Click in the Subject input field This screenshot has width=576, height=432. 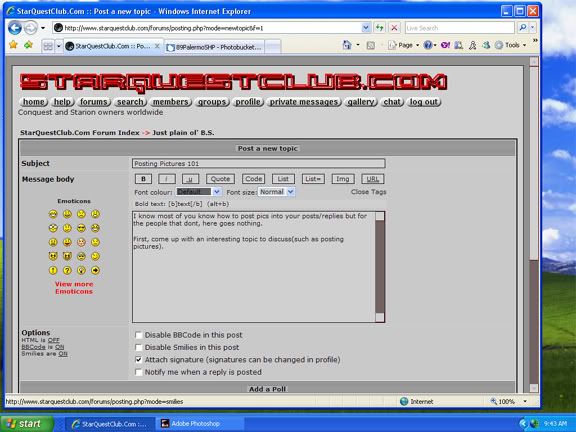pyautogui.click(x=259, y=163)
